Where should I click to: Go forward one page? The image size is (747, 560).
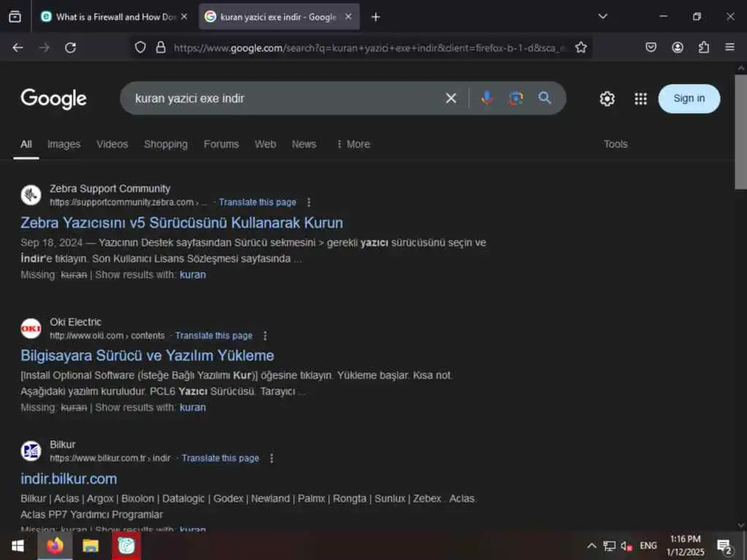click(x=44, y=47)
